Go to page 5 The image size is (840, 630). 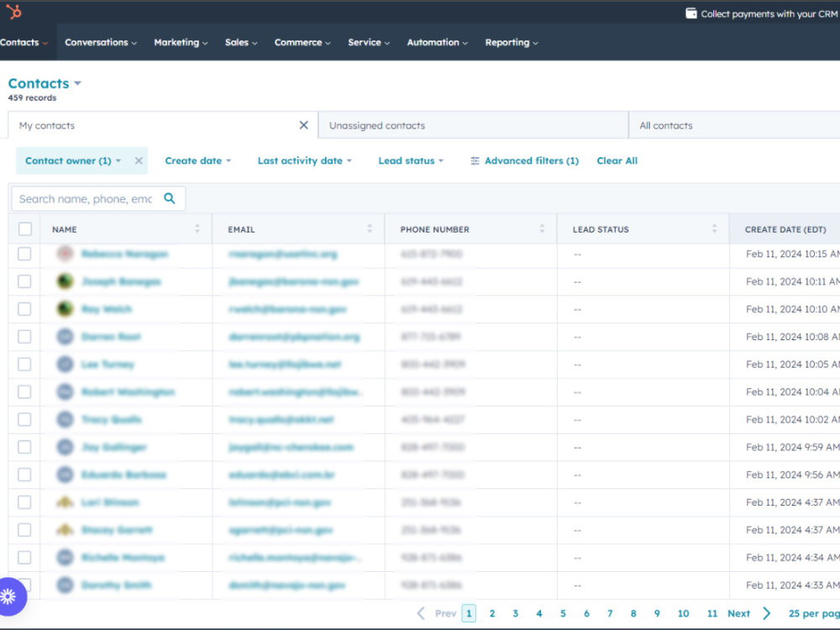[563, 613]
